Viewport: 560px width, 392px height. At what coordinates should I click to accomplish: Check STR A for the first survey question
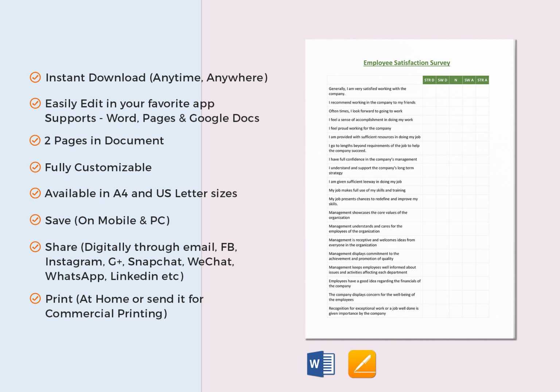click(482, 91)
